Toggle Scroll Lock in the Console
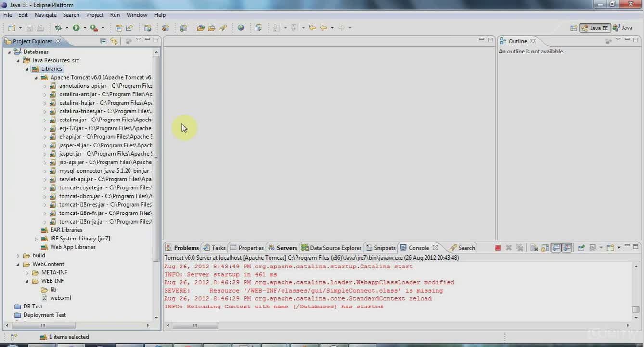 545,248
